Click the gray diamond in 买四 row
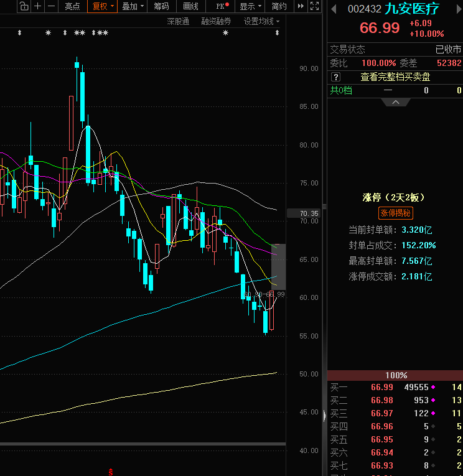This screenshot has width=463, height=476. pos(433,426)
